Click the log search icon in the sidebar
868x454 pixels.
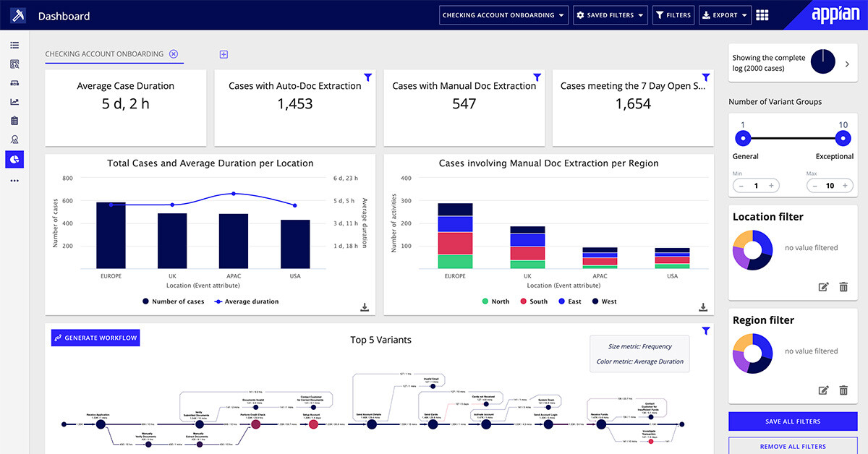click(x=14, y=64)
